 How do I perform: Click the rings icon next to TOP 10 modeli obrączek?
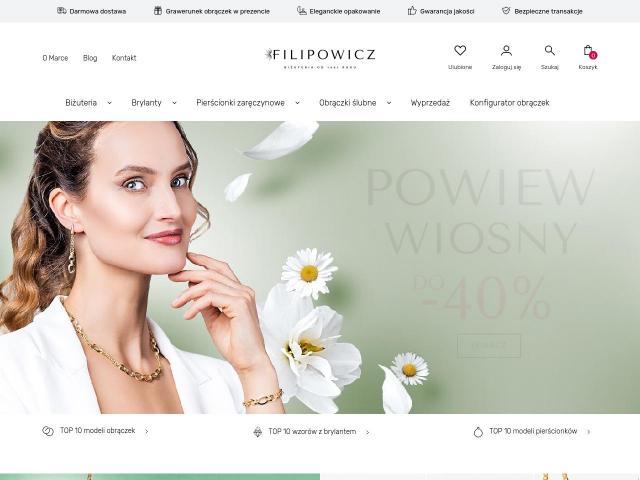coord(48,431)
